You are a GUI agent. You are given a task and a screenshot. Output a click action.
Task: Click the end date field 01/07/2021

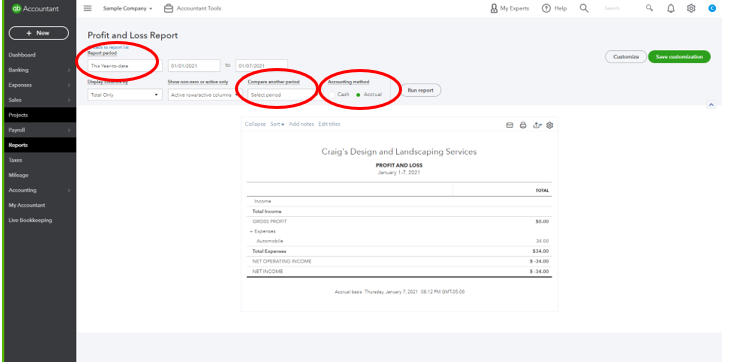pos(262,66)
